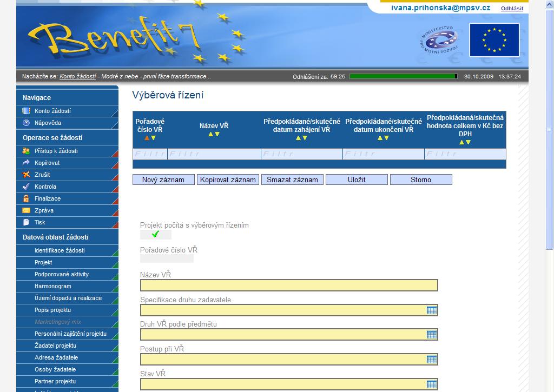Sort datum ukončení VŘ ascending

380,138
